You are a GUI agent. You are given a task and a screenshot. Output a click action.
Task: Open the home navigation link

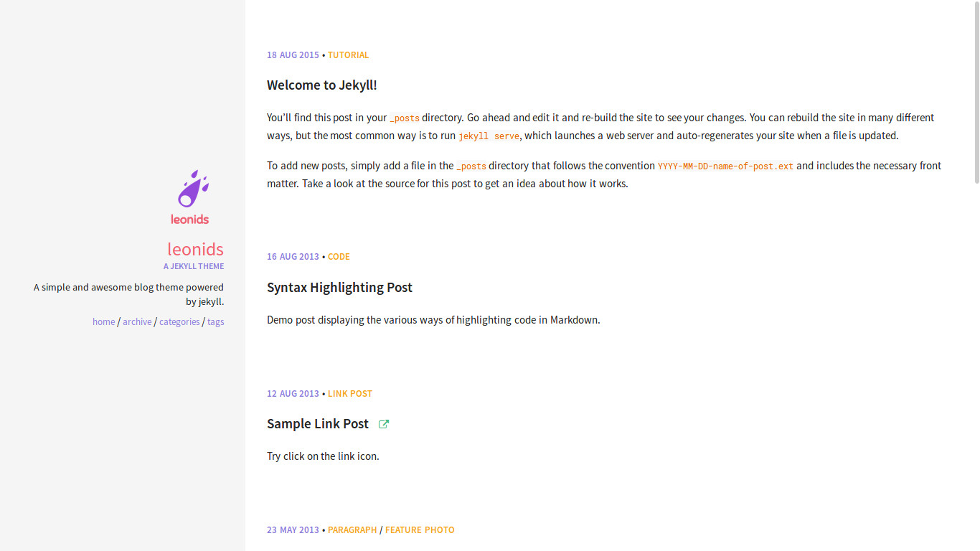click(x=103, y=321)
